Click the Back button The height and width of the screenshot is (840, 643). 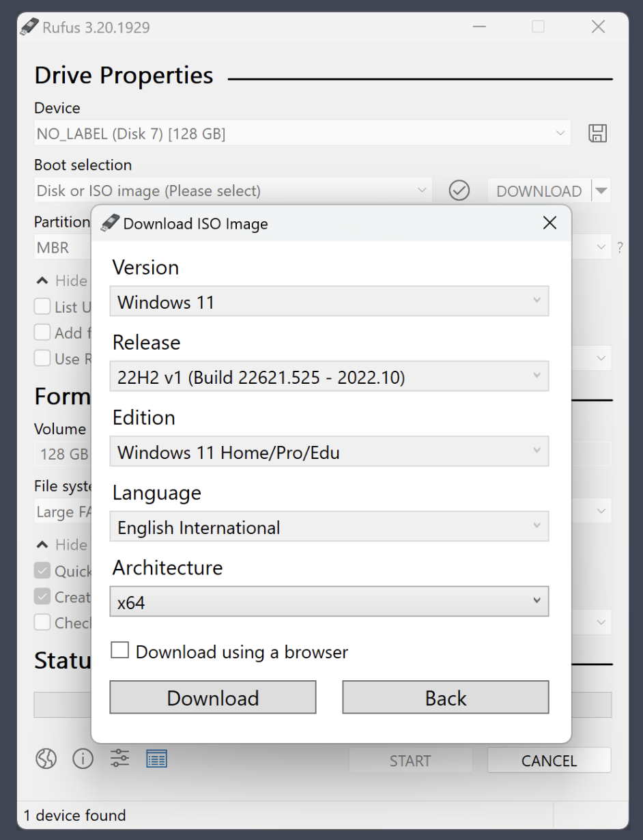445,697
